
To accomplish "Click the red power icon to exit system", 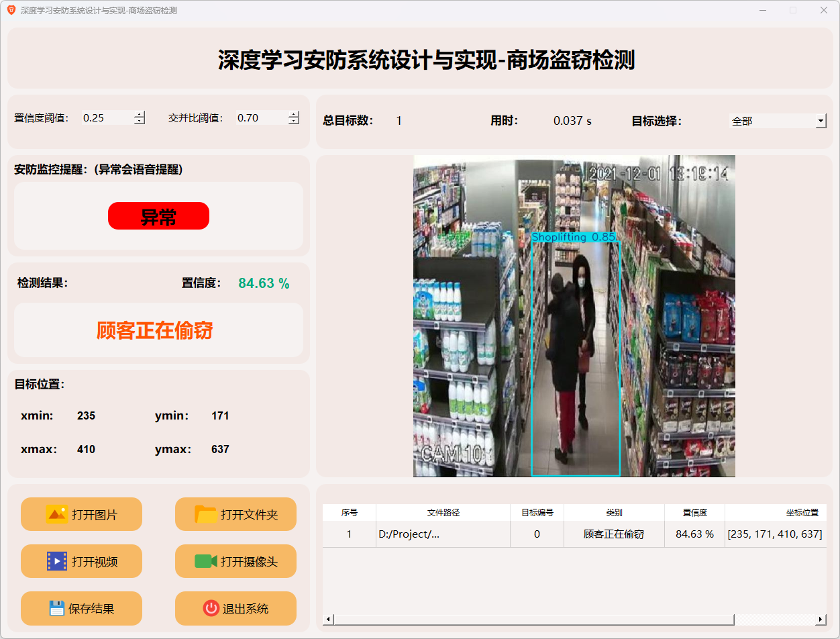I will click(x=211, y=608).
